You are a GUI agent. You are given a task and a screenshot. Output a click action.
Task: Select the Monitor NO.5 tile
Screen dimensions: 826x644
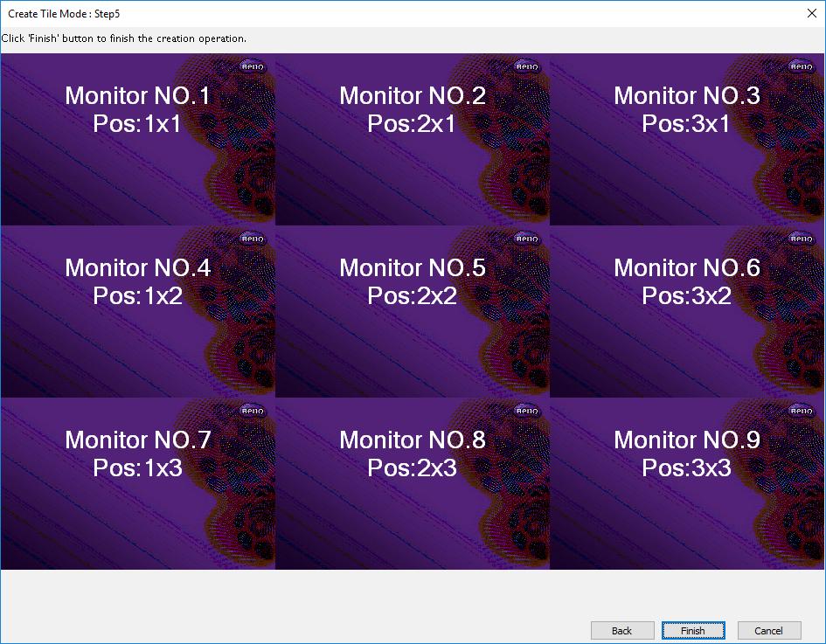pyautogui.click(x=413, y=311)
